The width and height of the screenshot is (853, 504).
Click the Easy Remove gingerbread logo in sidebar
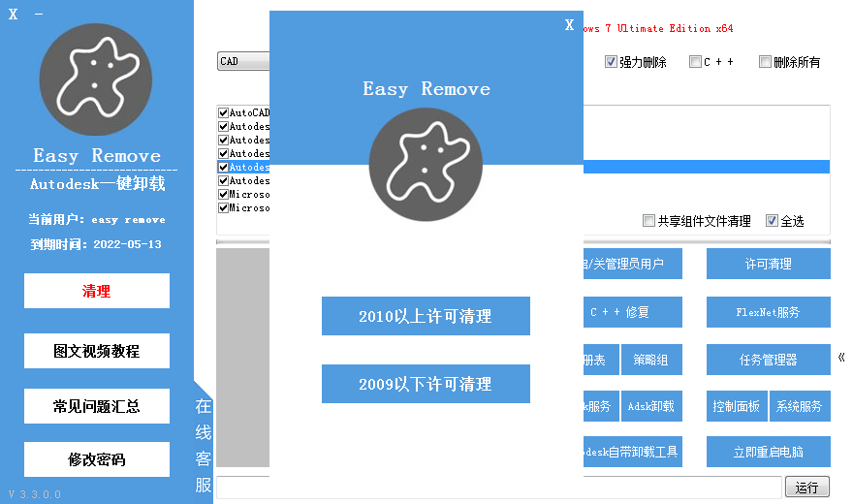coord(96,79)
